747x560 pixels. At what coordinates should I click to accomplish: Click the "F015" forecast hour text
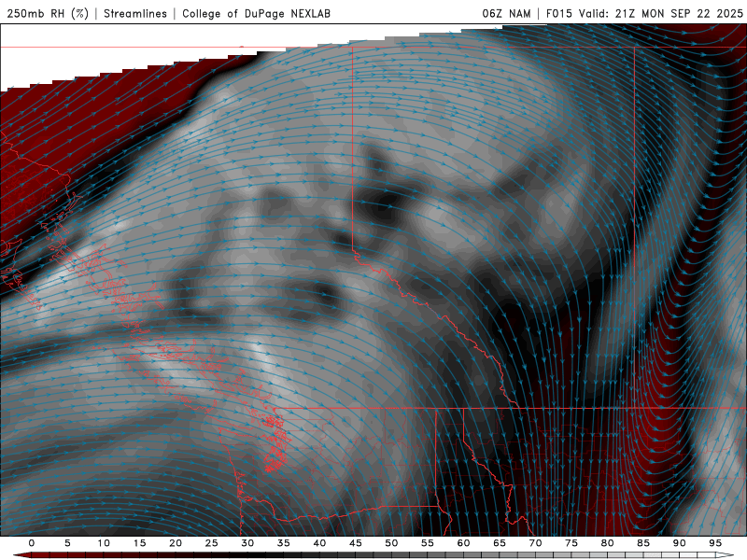click(558, 14)
